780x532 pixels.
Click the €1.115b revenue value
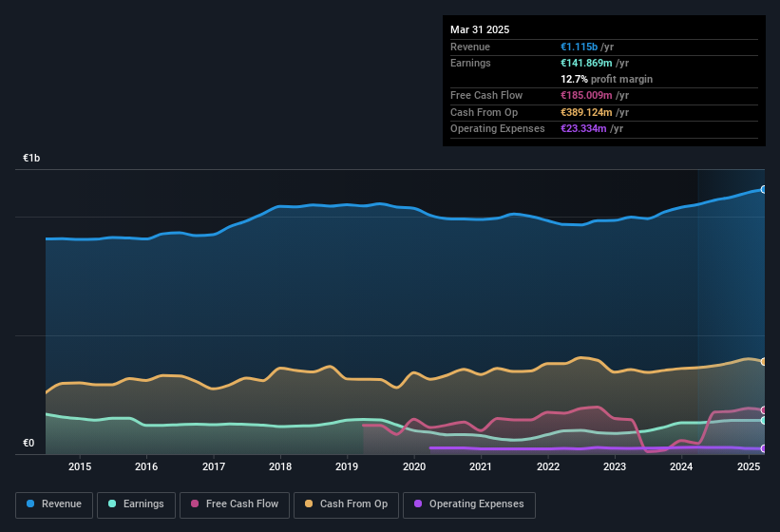click(x=579, y=47)
